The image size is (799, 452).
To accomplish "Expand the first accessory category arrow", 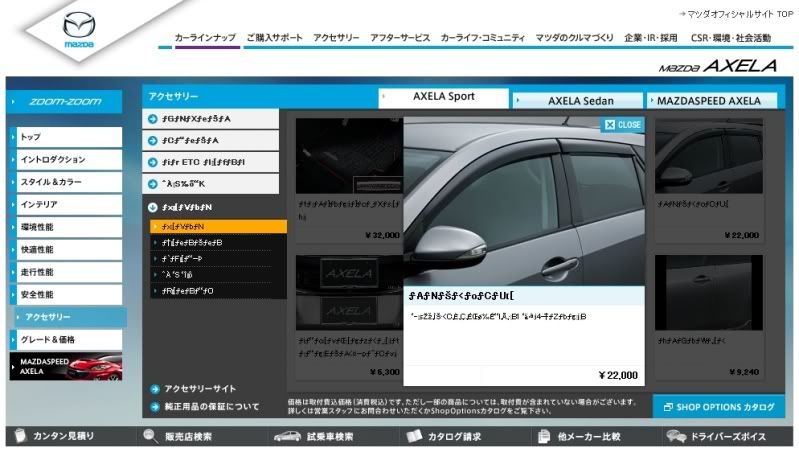I will point(152,119).
